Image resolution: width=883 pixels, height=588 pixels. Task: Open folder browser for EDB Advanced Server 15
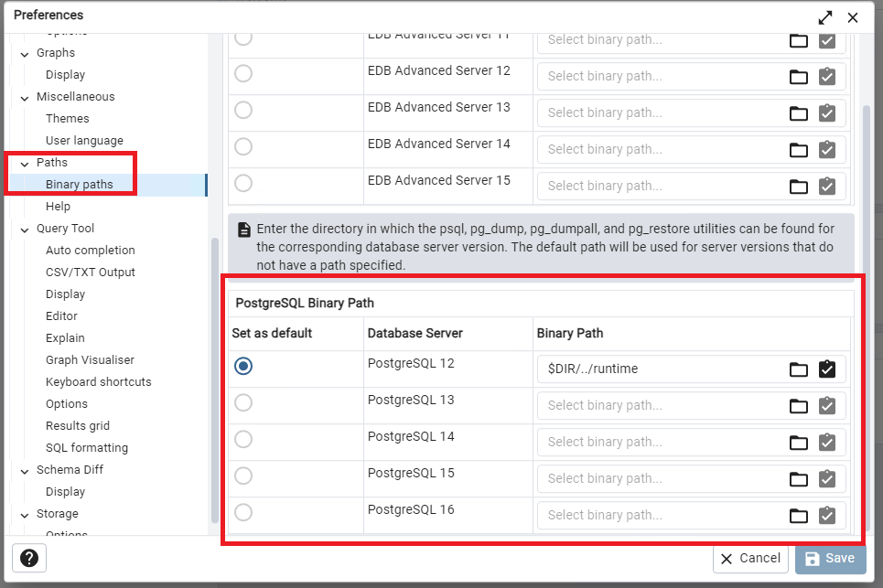tap(799, 187)
